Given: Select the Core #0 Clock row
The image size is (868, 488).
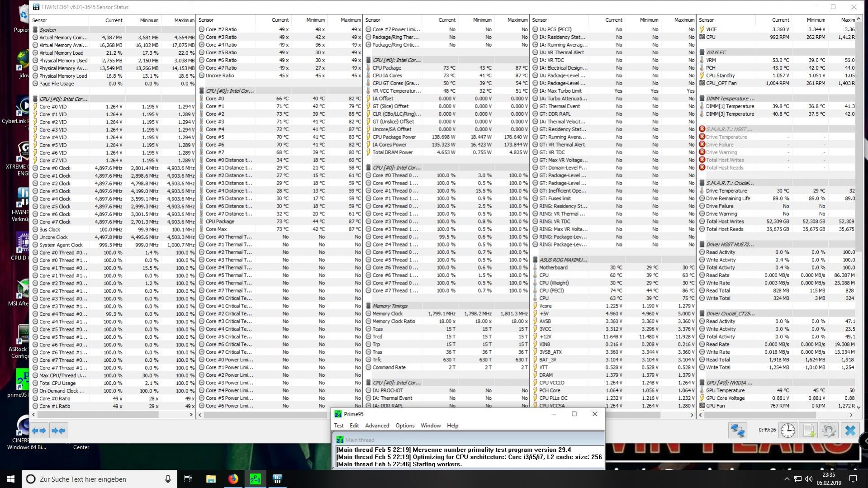Looking at the screenshot, I should pos(113,168).
